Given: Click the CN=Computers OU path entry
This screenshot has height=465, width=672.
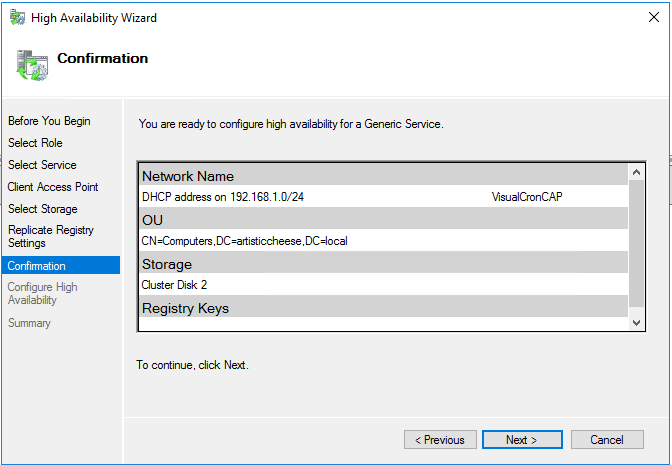Looking at the screenshot, I should pos(245,241).
